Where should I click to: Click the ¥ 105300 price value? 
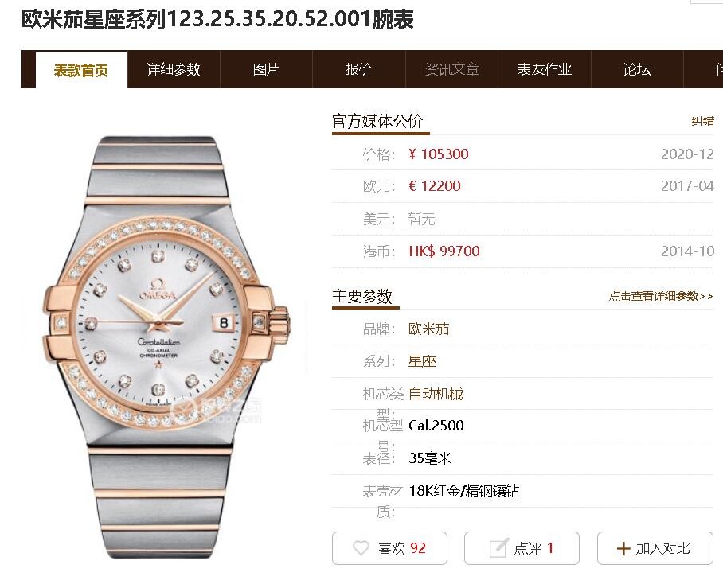click(x=439, y=154)
